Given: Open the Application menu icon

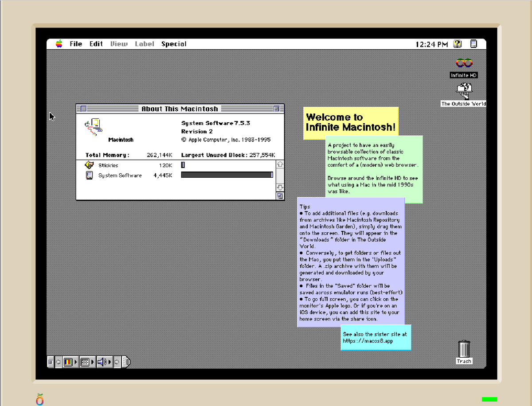Looking at the screenshot, I should 473,44.
